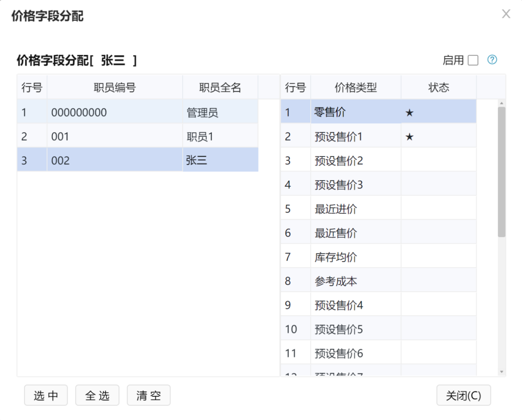Click the 职员编号 column header
The image size is (522, 420).
115,87
